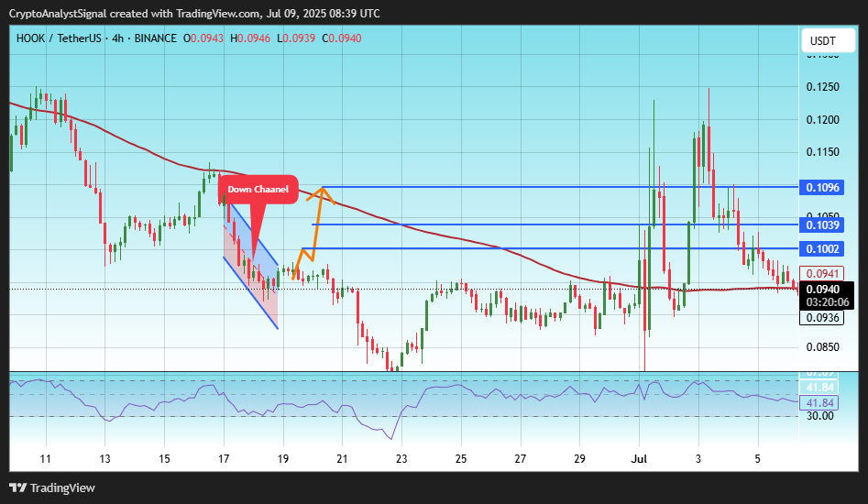Click the 23 date axis label

401,458
